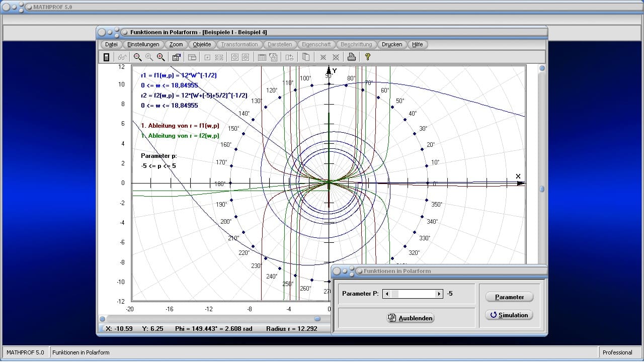Click the Parameter button
Image resolution: width=644 pixels, height=362 pixels.
[509, 297]
